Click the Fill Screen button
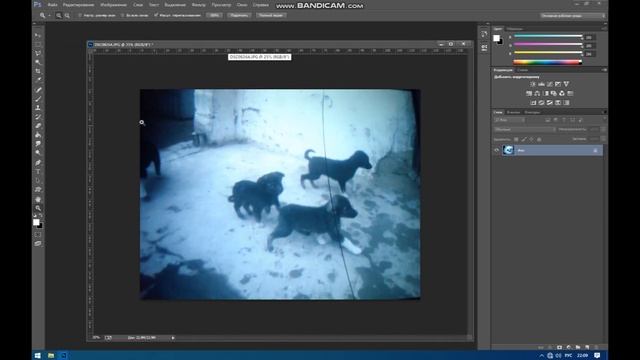Viewport: 640px width, 360px height. [271, 16]
